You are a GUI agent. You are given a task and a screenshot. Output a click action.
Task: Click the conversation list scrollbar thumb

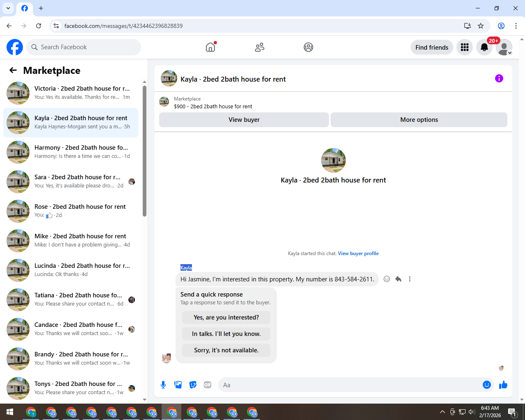[144, 151]
